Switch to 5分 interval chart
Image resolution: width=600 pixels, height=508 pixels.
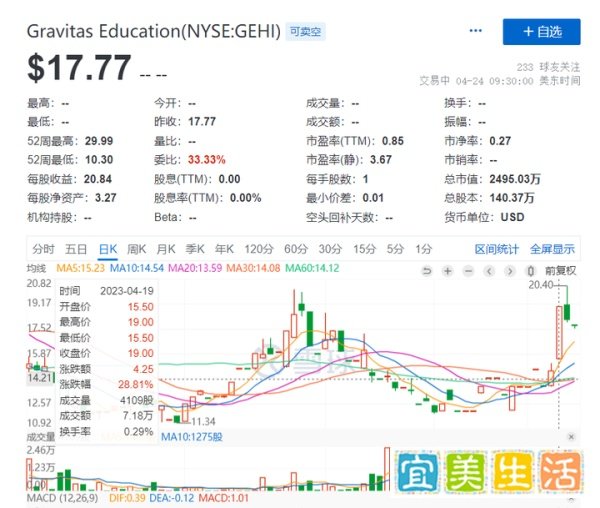[395, 249]
